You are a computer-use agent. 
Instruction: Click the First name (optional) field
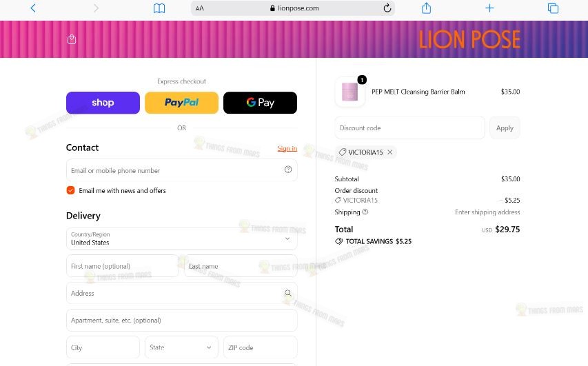[122, 266]
